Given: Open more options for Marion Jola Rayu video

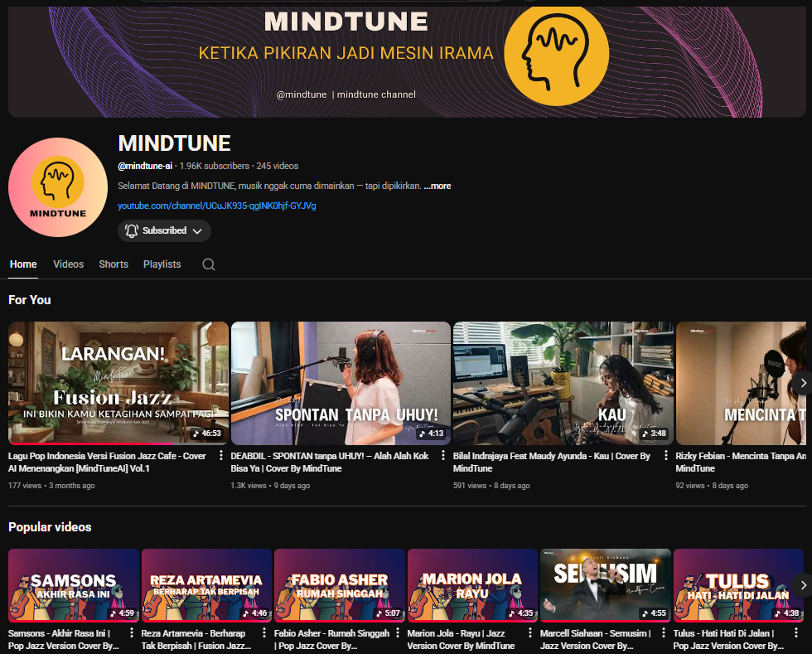Looking at the screenshot, I should (530, 633).
